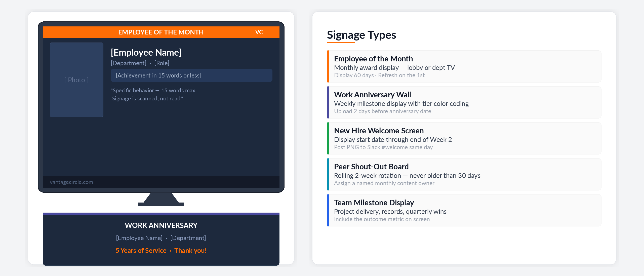Viewport: 644px width, 276px height.
Task: Click the orange underline beneath Signage Types
Action: point(341,43)
